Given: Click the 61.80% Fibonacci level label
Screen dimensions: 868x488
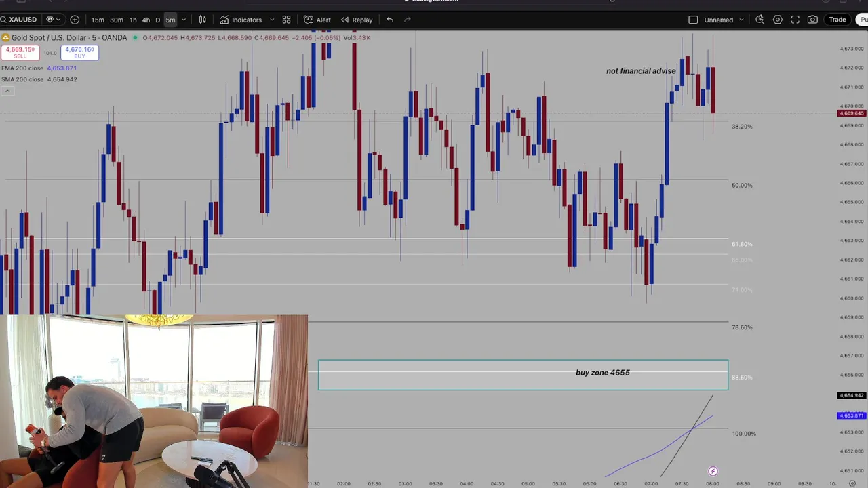Looking at the screenshot, I should click(x=742, y=244).
